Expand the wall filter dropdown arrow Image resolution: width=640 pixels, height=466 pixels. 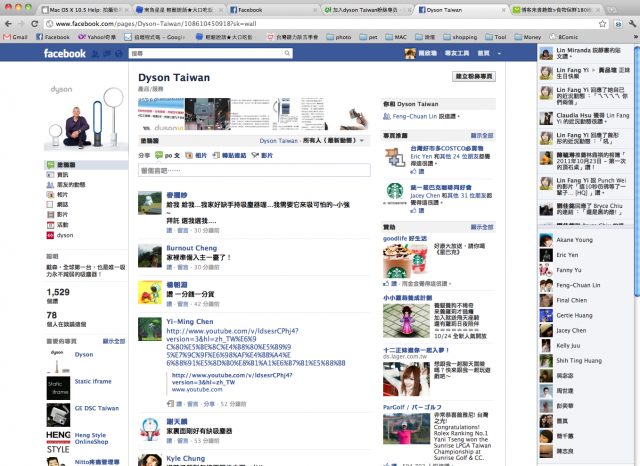362,140
